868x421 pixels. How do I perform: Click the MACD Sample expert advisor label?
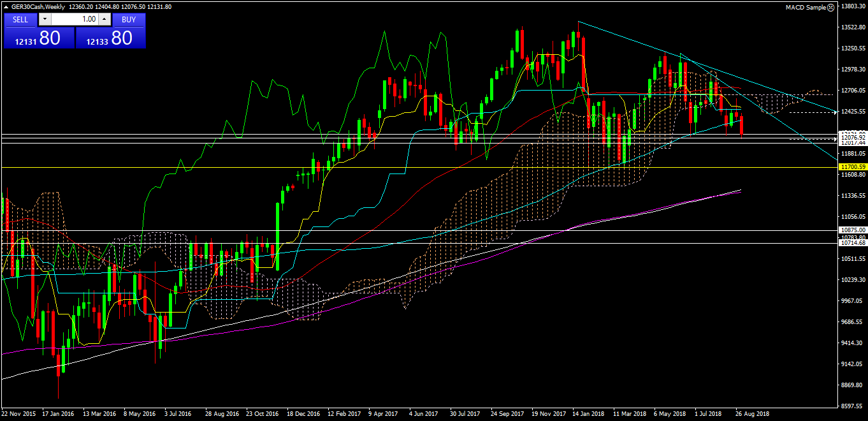coord(805,8)
